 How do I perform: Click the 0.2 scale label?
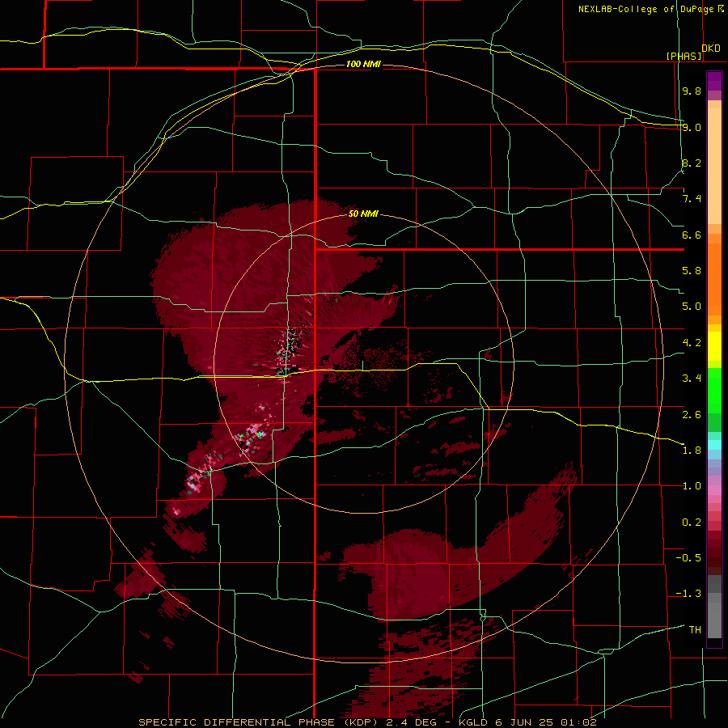pyautogui.click(x=692, y=522)
